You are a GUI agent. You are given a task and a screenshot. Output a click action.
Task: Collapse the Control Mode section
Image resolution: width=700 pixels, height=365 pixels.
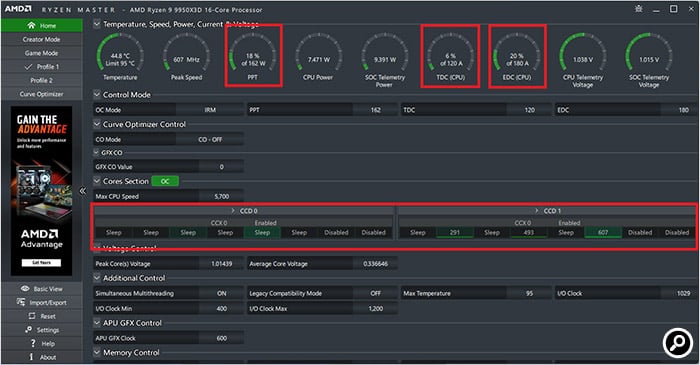pos(97,95)
